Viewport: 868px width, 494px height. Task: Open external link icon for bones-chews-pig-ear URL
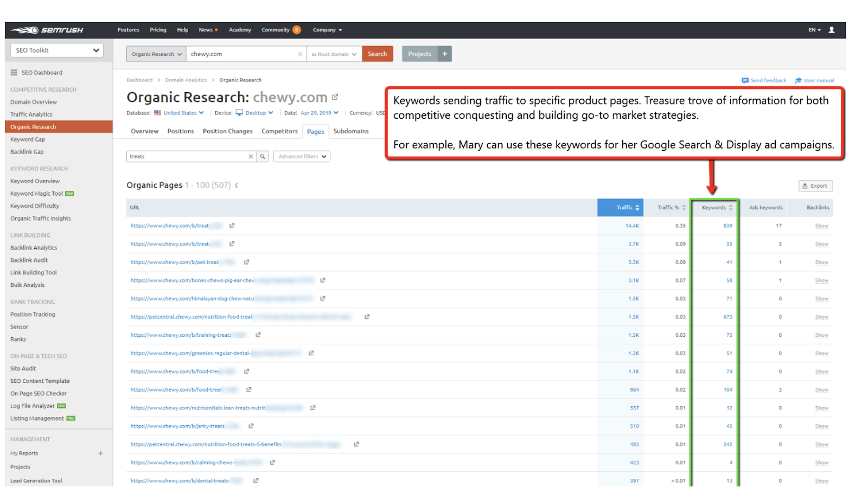(322, 280)
